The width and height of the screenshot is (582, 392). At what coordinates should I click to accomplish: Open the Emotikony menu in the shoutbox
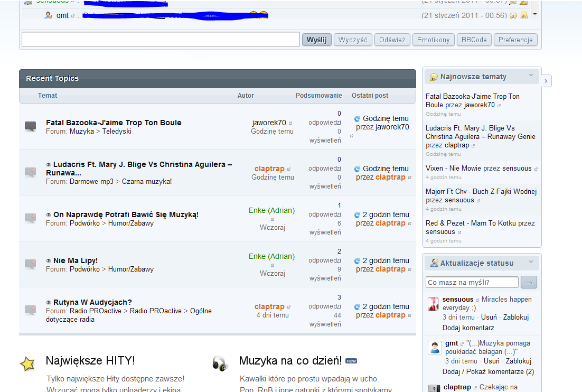click(433, 40)
